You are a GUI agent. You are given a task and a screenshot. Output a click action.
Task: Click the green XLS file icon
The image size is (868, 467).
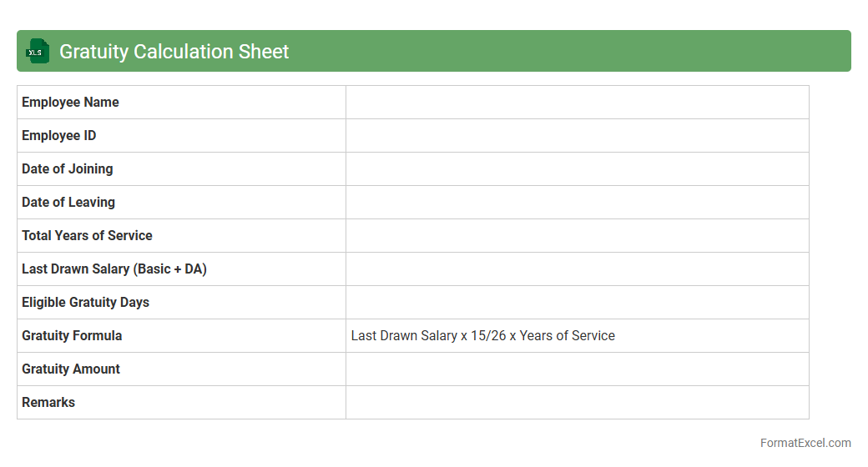point(37,51)
